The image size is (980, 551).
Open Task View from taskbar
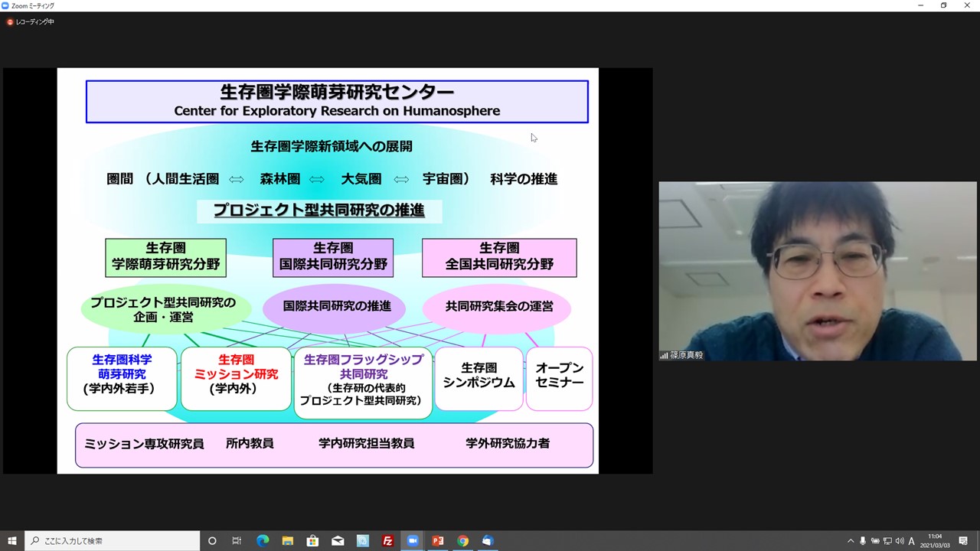click(237, 540)
